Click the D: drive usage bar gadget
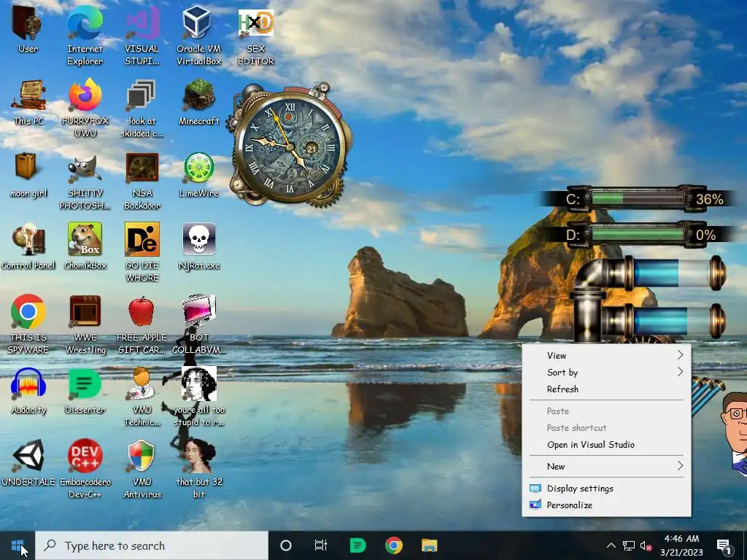This screenshot has width=747, height=560. click(x=638, y=235)
